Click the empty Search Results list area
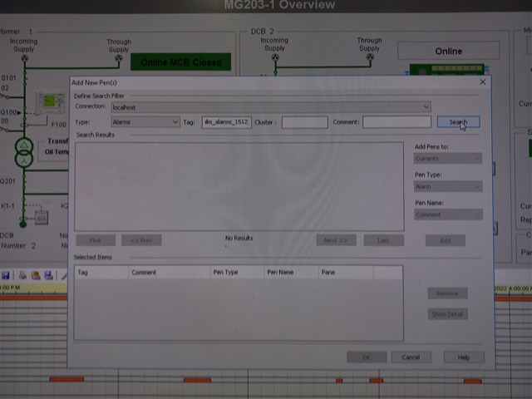The image size is (532, 399). click(239, 186)
